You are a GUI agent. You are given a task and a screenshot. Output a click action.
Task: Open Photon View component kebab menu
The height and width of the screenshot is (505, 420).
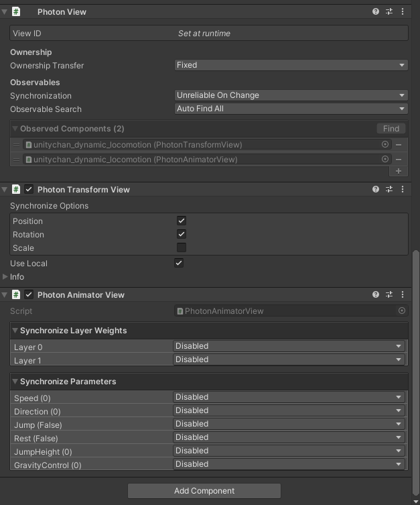403,11
